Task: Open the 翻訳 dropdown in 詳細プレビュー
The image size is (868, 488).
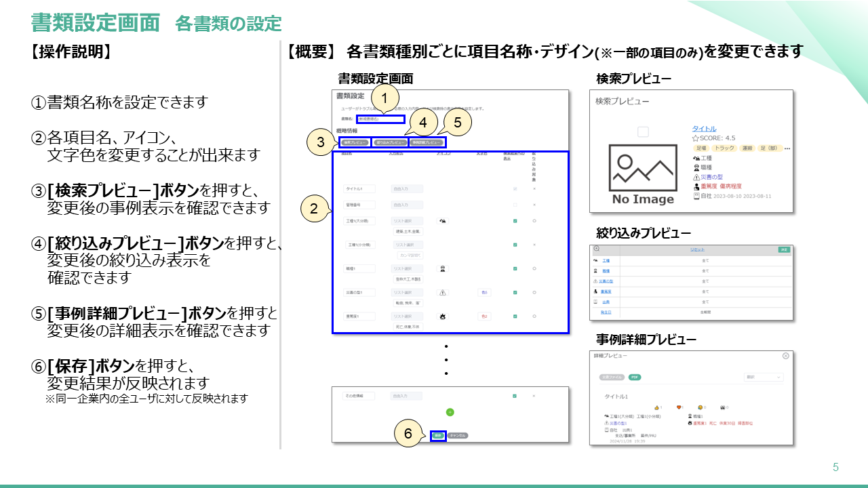Action: (x=764, y=377)
